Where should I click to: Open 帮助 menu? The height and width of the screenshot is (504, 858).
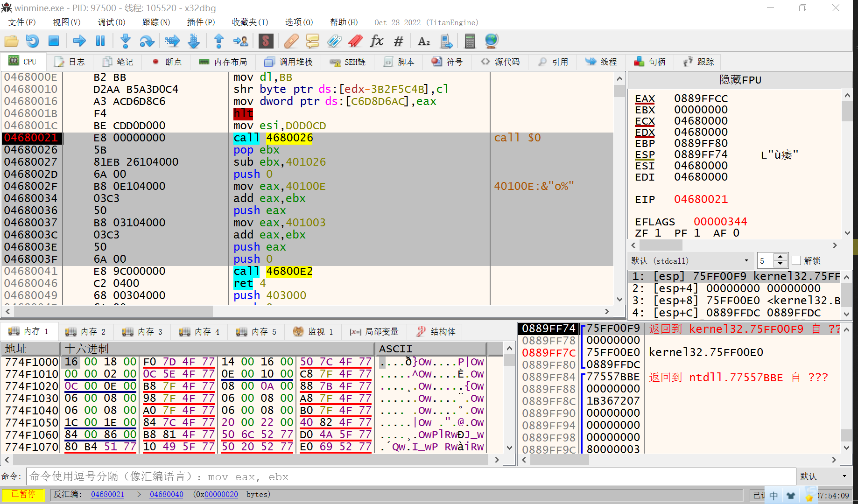point(344,22)
